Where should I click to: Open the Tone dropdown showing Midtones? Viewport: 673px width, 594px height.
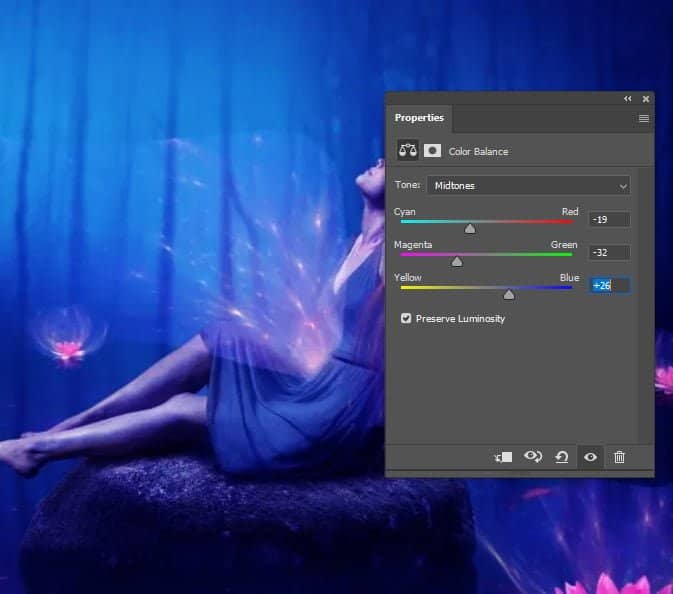coord(528,185)
